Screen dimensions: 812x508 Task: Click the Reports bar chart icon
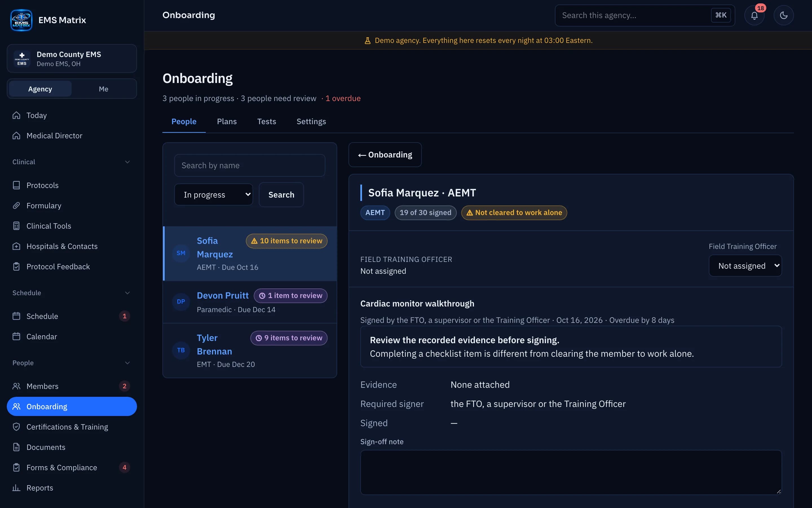pyautogui.click(x=16, y=488)
